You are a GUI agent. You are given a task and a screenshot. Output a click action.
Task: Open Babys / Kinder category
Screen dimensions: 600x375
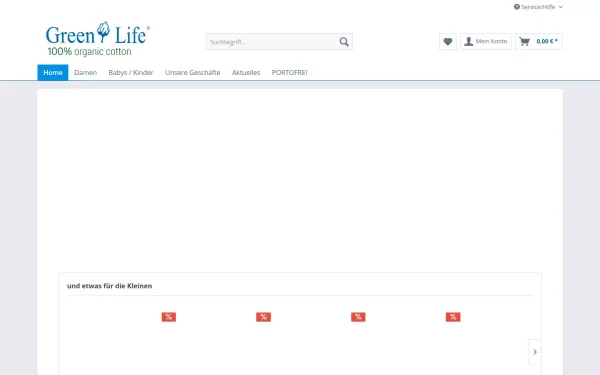[131, 72]
